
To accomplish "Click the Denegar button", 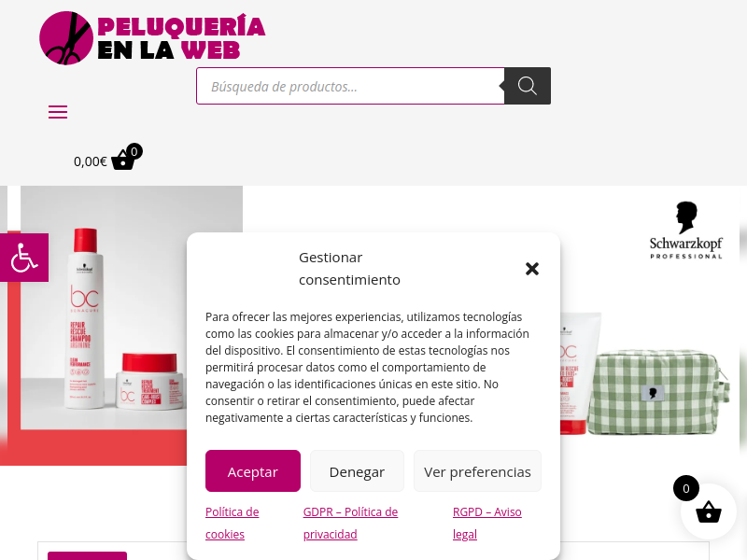I will pyautogui.click(x=357, y=471).
